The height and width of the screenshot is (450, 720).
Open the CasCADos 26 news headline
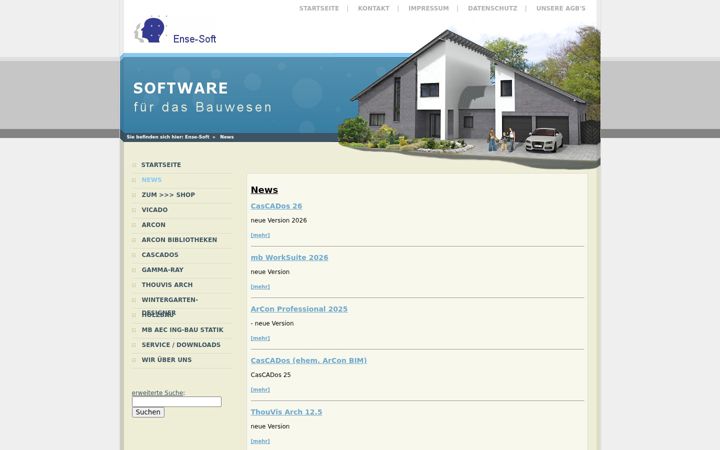276,206
